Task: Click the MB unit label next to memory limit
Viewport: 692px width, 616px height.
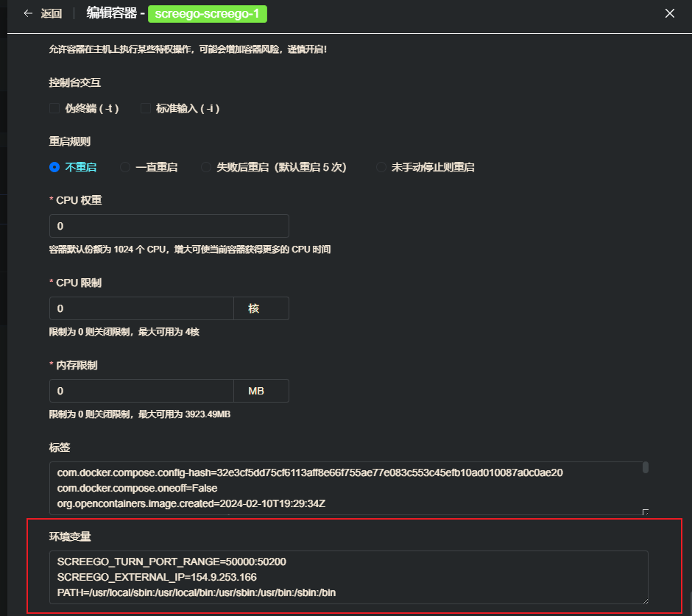Action: (261, 391)
